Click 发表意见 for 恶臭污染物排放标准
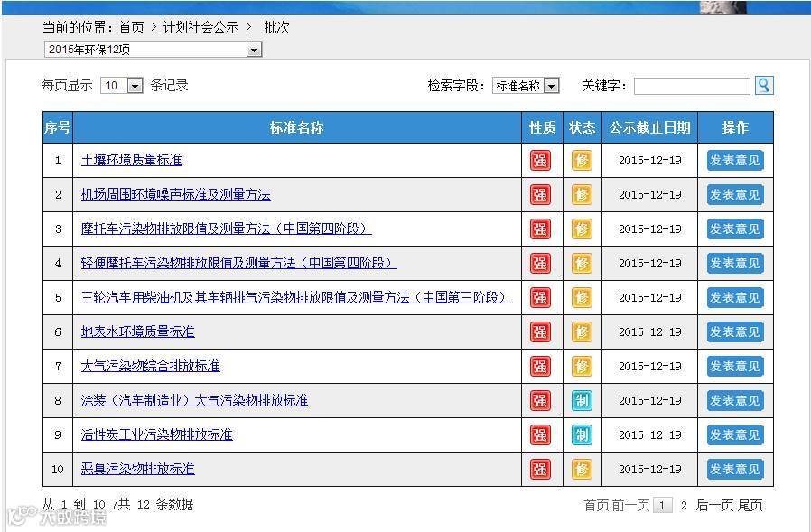Screen dimensions: 811x532 click(x=735, y=470)
